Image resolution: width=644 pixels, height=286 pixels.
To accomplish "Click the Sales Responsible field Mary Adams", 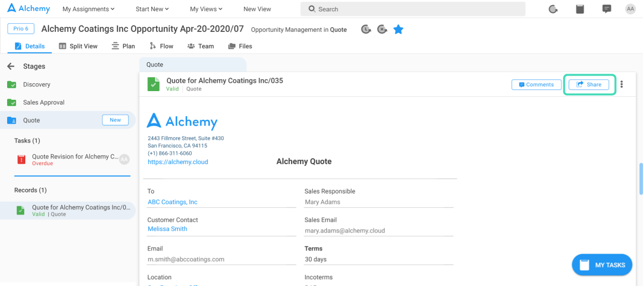I will (379, 202).
